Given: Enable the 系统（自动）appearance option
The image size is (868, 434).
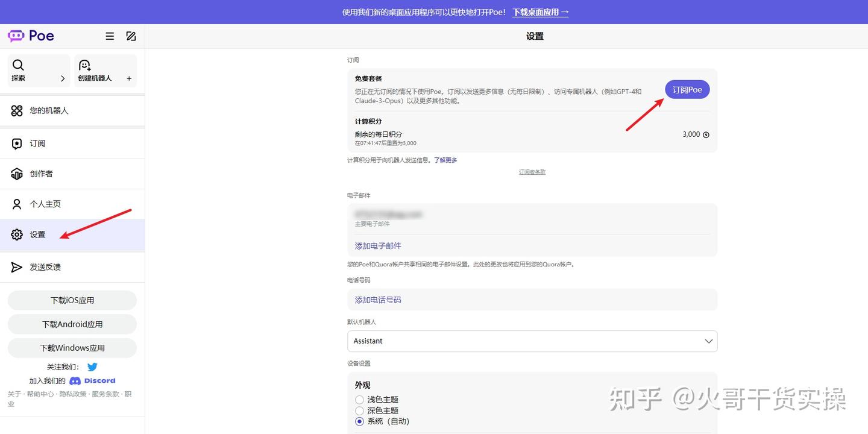Looking at the screenshot, I should click(x=359, y=421).
